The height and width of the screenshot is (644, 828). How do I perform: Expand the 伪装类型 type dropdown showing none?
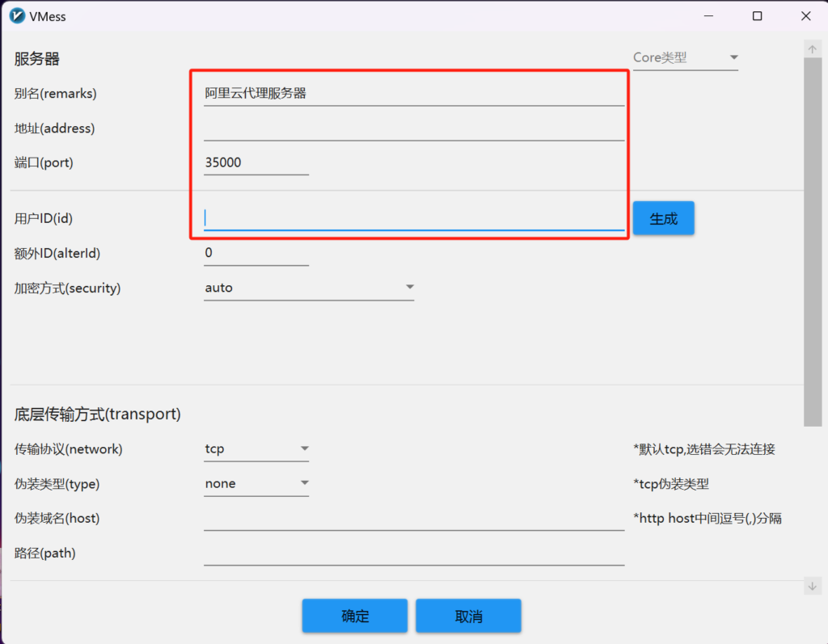pos(256,483)
